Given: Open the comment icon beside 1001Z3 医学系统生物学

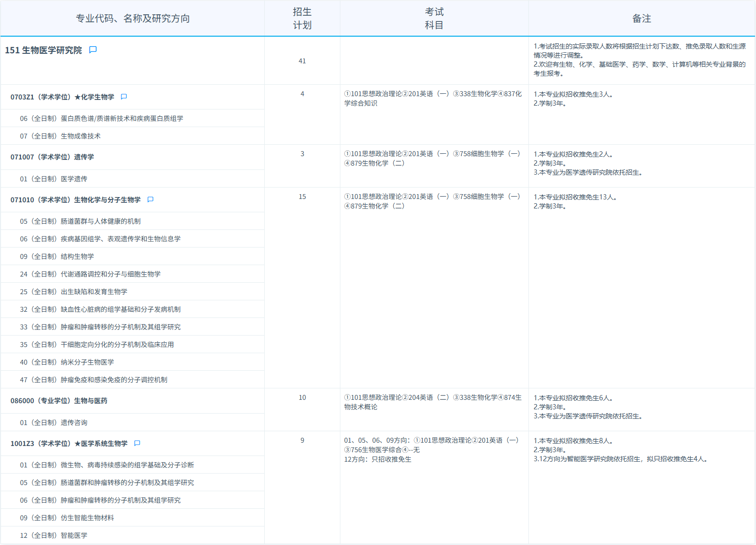Looking at the screenshot, I should [137, 444].
